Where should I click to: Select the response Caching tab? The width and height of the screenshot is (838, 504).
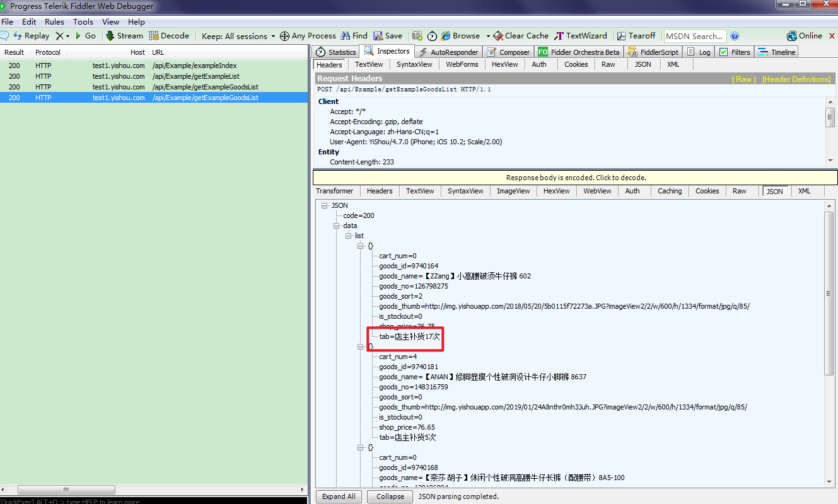click(670, 191)
